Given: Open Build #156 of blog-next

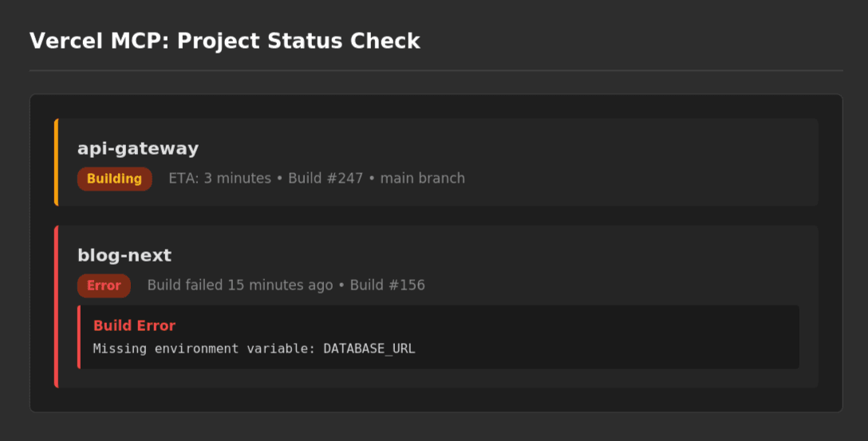Looking at the screenshot, I should click(x=387, y=285).
